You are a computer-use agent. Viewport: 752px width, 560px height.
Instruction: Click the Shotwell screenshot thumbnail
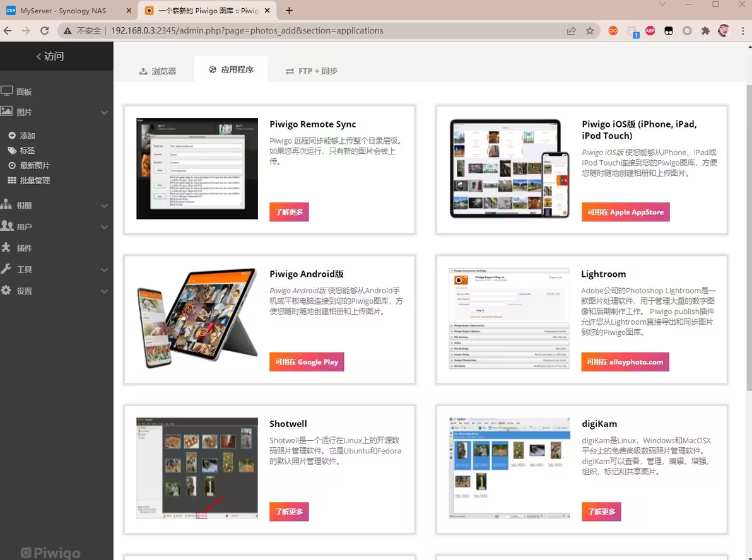pos(197,468)
